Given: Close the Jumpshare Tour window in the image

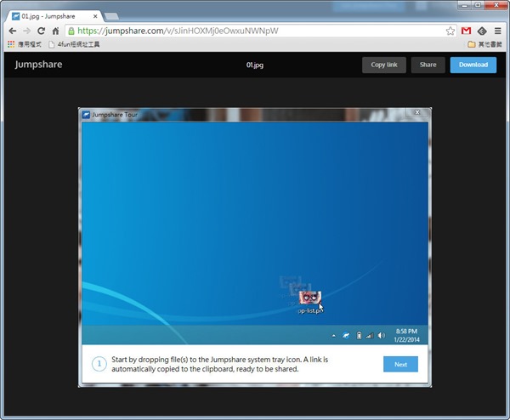Looking at the screenshot, I should 417,112.
